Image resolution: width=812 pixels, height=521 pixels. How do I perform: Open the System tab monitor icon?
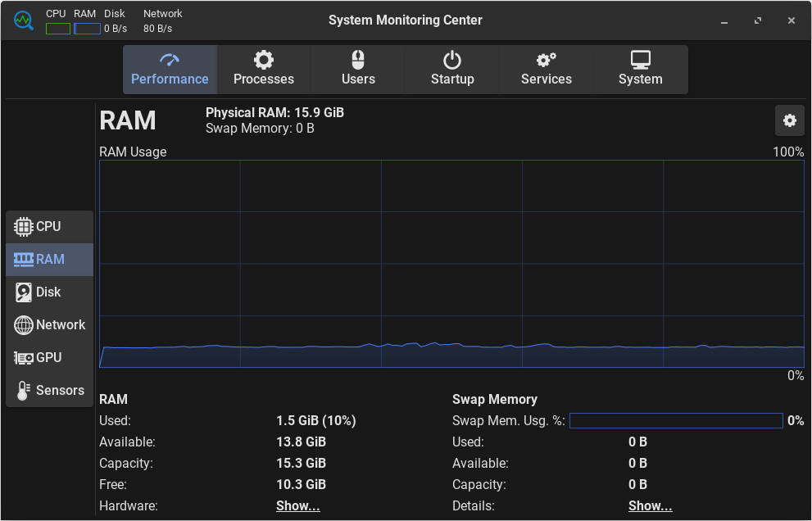(x=640, y=60)
